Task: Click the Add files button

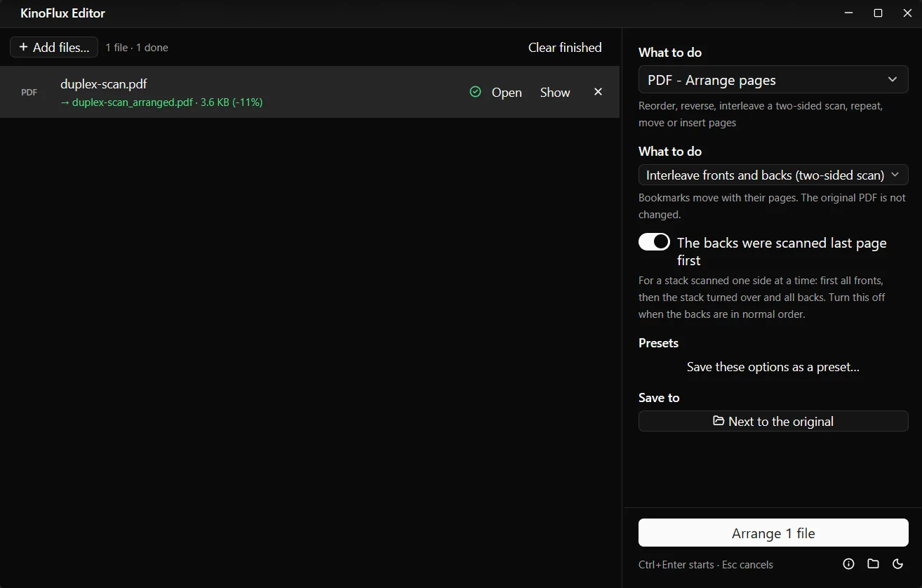Action: pos(54,47)
